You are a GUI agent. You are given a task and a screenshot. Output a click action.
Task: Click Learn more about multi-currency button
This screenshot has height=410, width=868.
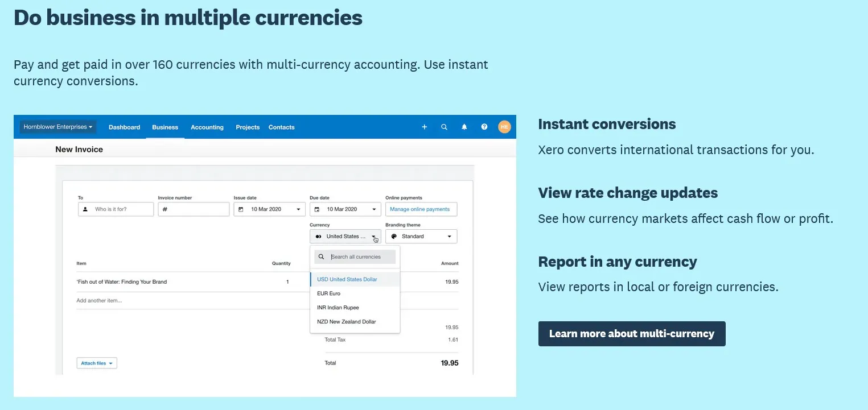pos(632,334)
